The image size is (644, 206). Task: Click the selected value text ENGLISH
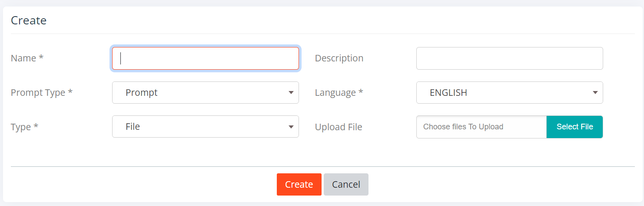[448, 92]
